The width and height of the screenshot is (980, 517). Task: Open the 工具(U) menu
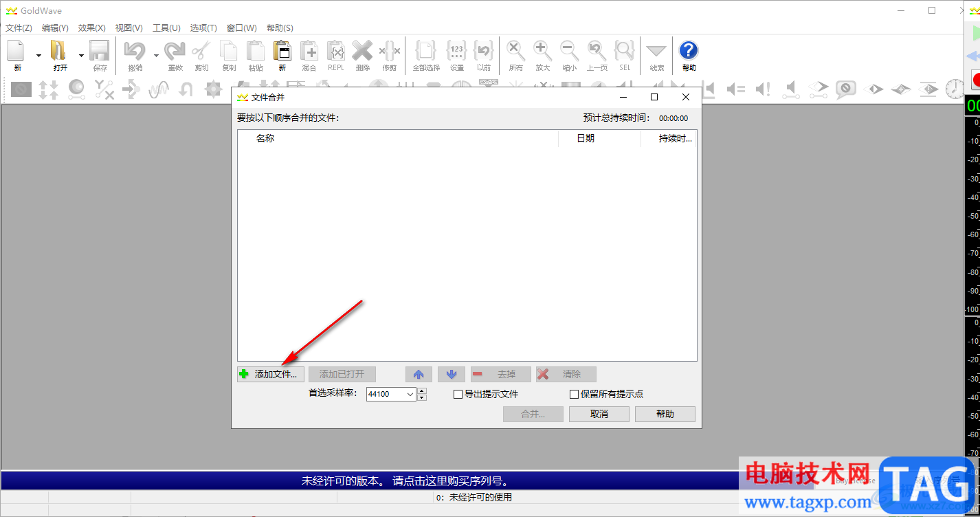click(166, 28)
